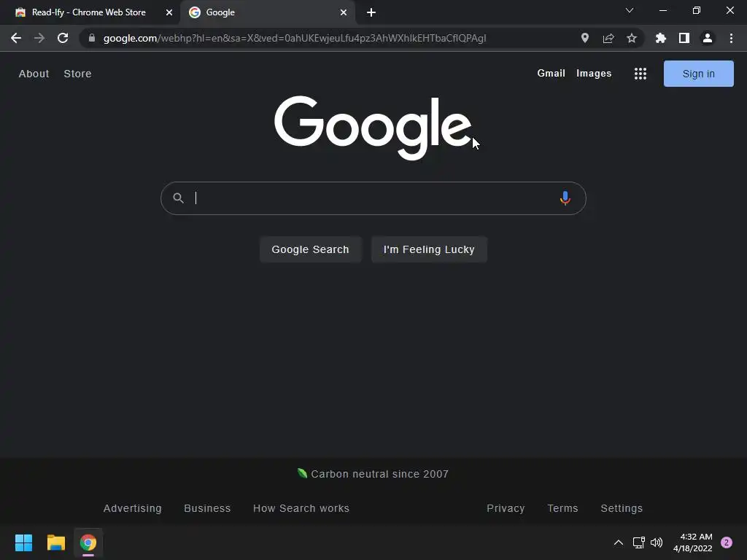Close the Google tab
747x560 pixels.
pos(344,12)
